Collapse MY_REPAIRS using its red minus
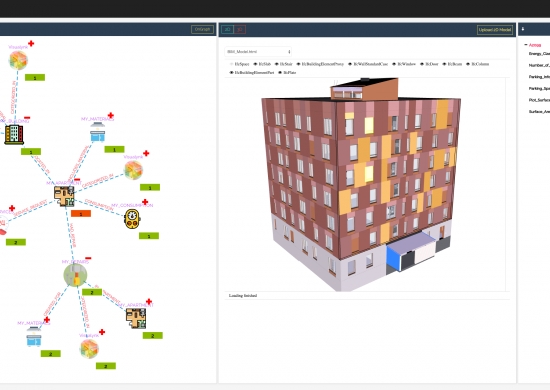Viewport: 550px width, 390px height. pyautogui.click(x=88, y=258)
